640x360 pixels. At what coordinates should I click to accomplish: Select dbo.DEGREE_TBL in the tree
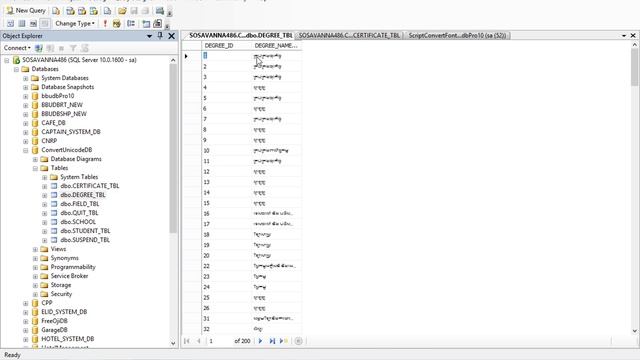point(83,195)
